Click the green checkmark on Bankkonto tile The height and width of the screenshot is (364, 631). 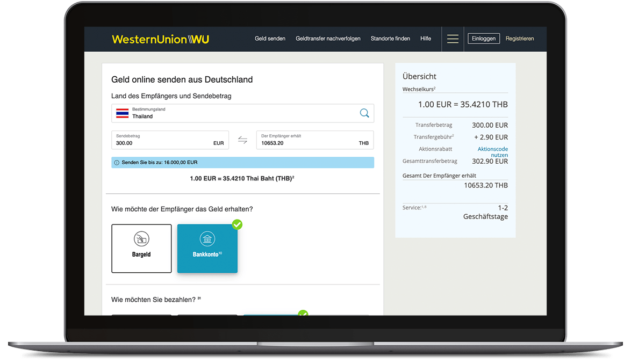(x=238, y=224)
